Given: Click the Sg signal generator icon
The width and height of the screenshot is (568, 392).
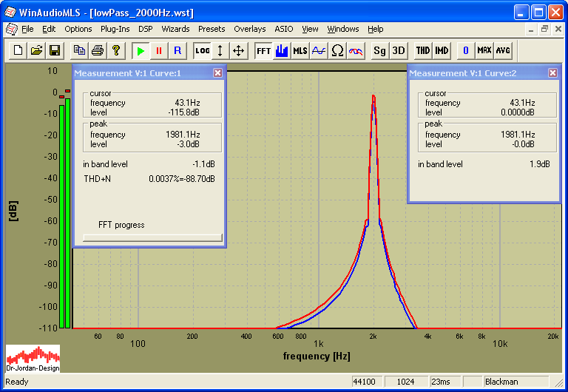Looking at the screenshot, I should pyautogui.click(x=379, y=50).
